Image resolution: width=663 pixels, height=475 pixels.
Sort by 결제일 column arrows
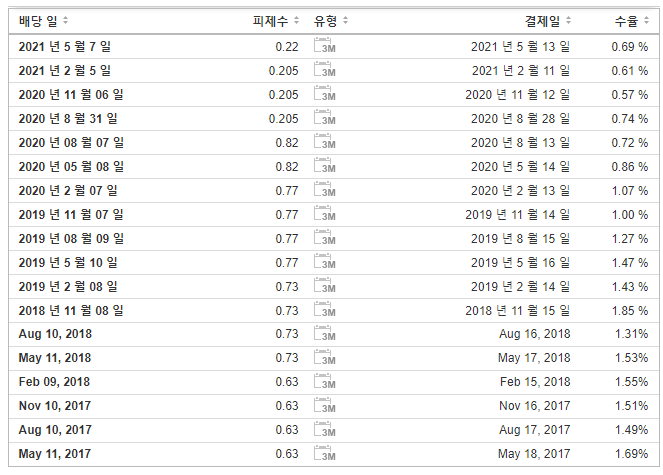click(x=568, y=20)
